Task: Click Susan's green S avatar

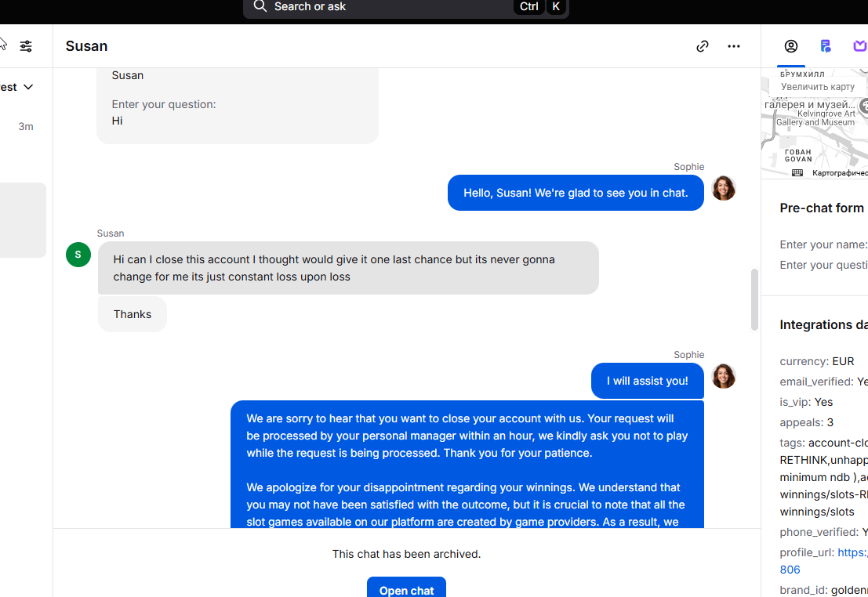Action: click(78, 255)
